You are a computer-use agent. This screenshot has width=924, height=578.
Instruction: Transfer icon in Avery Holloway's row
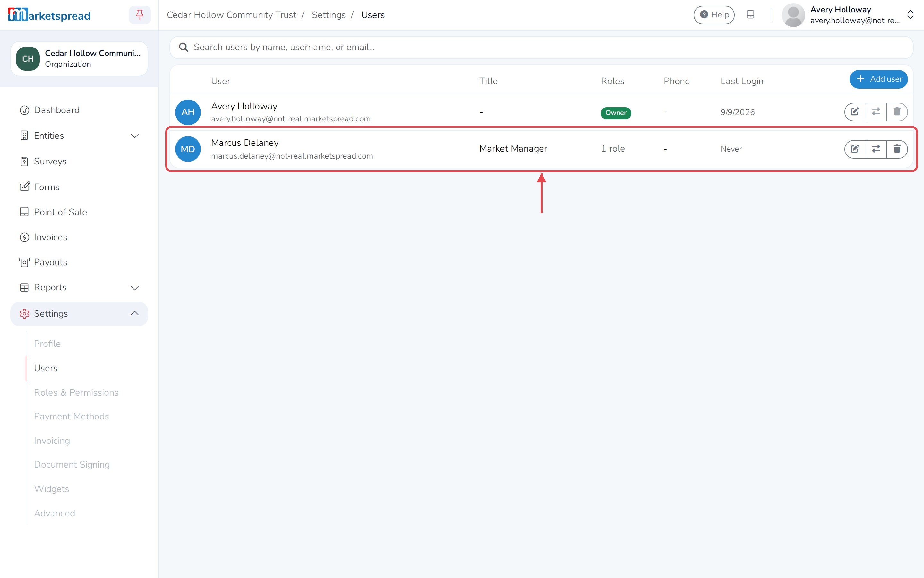[876, 112]
